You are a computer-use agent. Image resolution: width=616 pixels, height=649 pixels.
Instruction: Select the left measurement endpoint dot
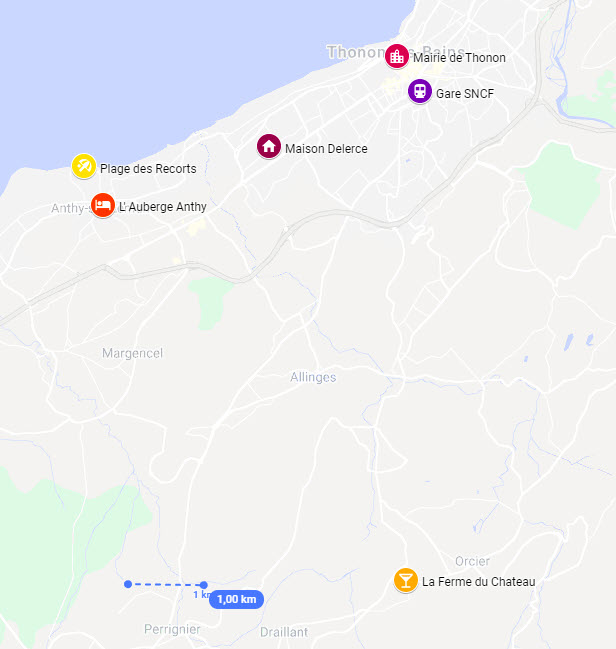(x=128, y=584)
